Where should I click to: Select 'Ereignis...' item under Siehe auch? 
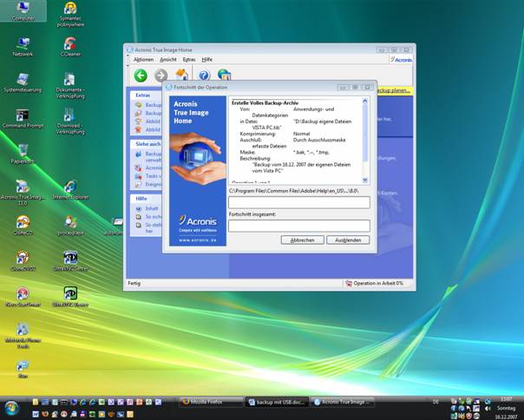(x=148, y=184)
